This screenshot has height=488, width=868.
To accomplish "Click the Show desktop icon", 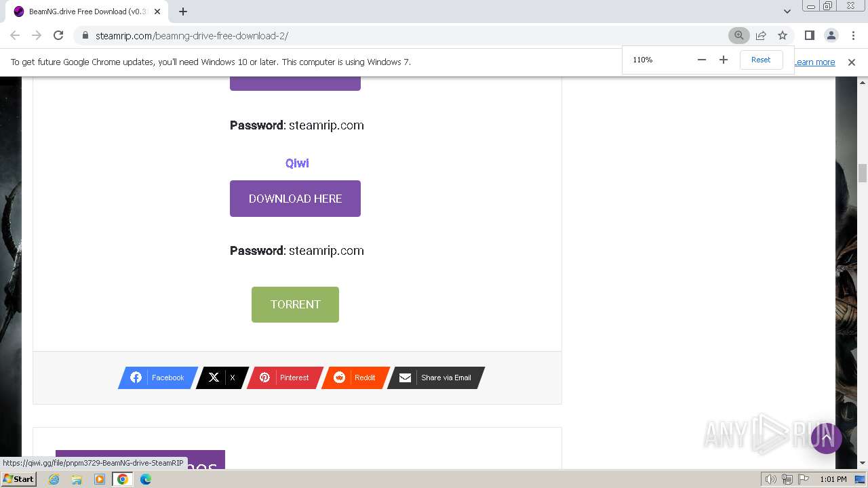I will 860,479.
